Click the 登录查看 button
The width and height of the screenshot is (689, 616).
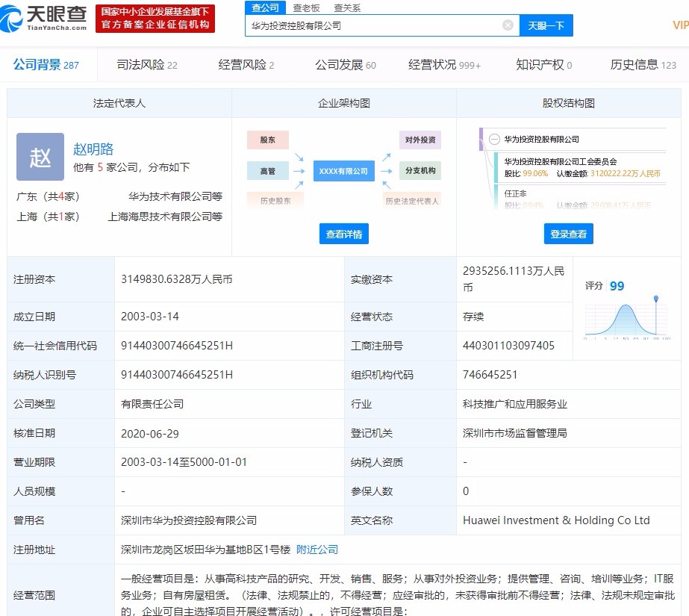[568, 234]
